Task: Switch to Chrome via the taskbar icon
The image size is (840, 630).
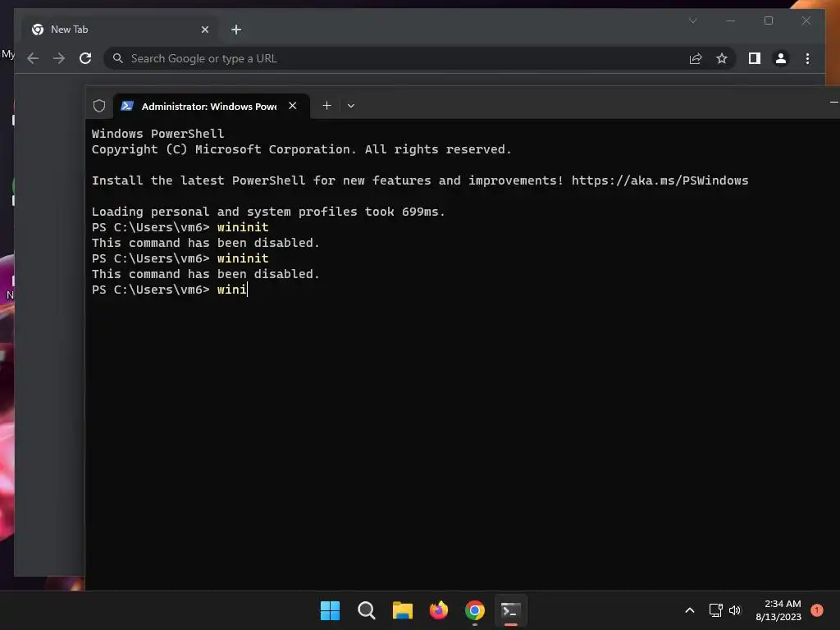Action: [475, 610]
